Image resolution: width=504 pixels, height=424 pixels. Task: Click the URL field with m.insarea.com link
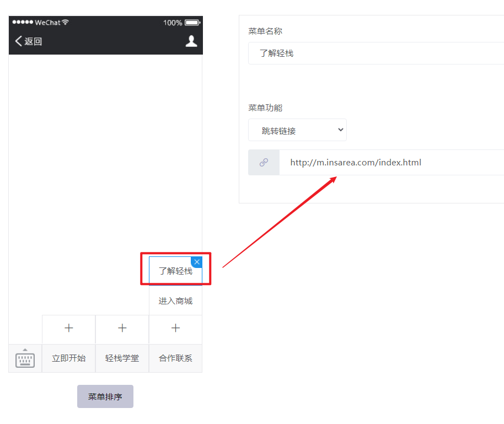tap(392, 162)
